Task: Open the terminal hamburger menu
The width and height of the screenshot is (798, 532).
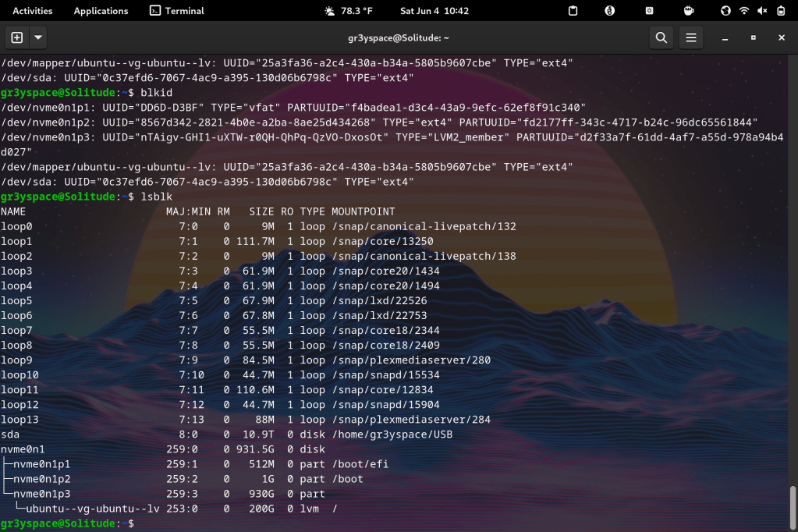Action: pos(690,37)
